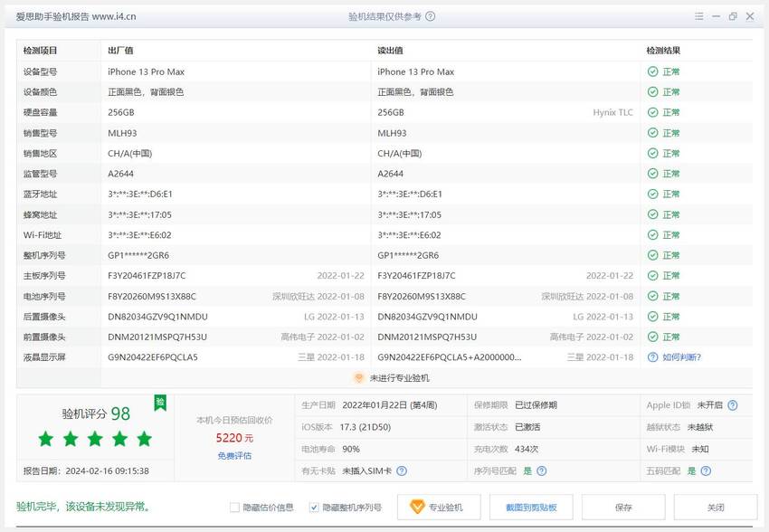This screenshot has width=769, height=532.
Task: Click factory 主板序列号 F3Y20461FZP18J7C
Action: (x=147, y=276)
